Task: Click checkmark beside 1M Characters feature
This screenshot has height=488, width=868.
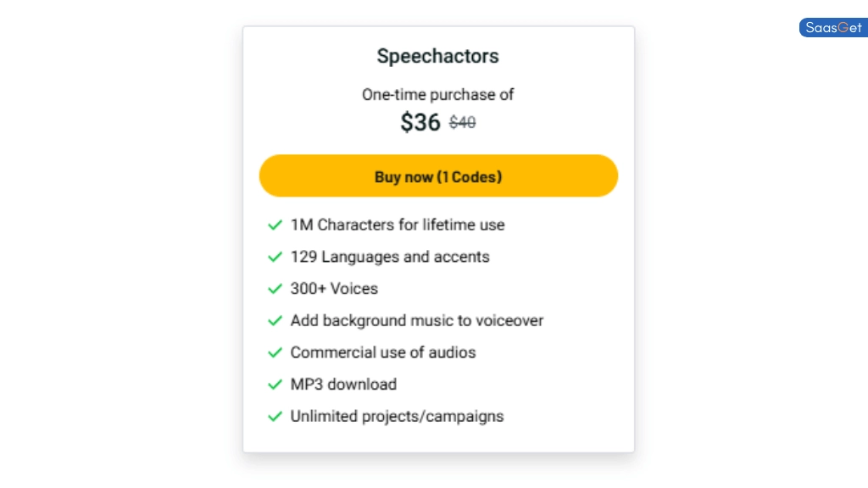Action: pos(275,225)
